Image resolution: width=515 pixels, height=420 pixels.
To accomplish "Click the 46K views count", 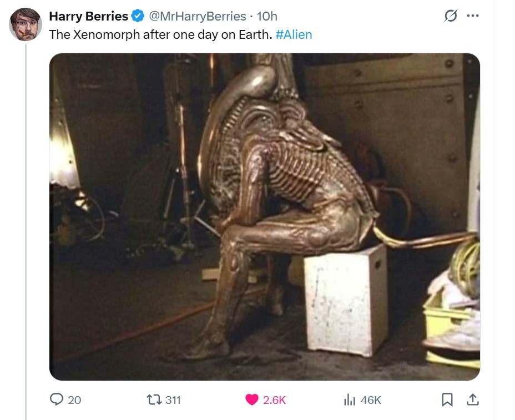I will point(371,400).
